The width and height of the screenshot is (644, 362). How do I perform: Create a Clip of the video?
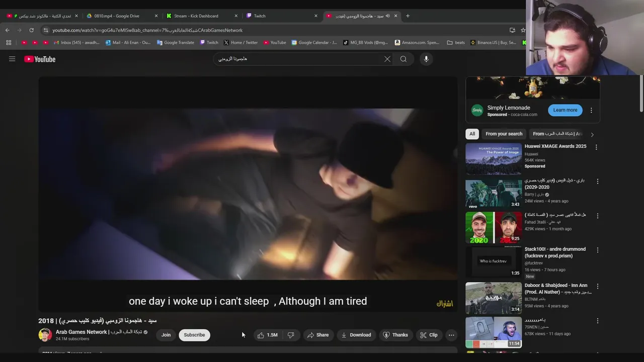429,335
